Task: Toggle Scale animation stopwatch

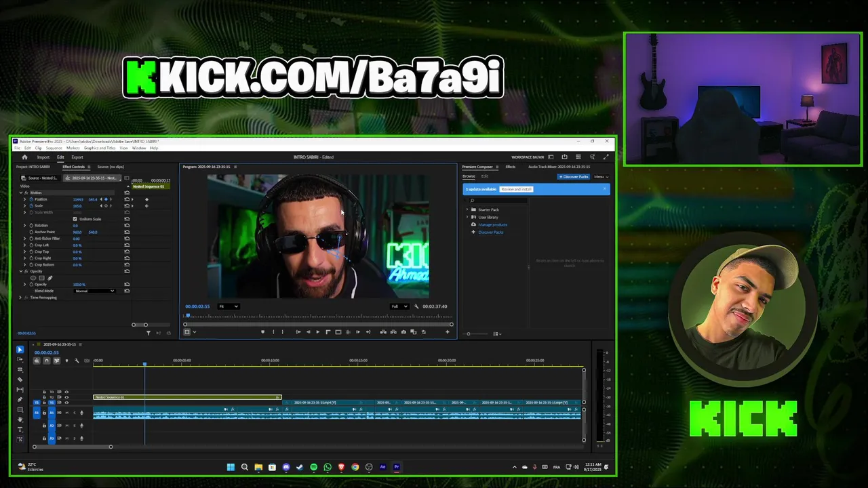Action: [31, 206]
